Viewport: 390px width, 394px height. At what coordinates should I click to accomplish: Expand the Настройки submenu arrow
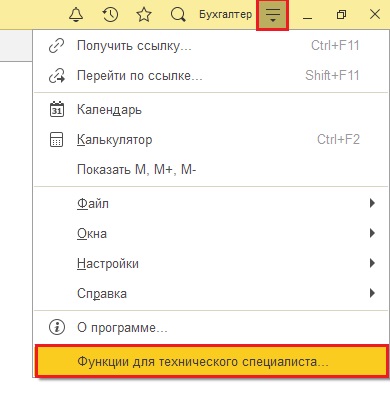372,263
